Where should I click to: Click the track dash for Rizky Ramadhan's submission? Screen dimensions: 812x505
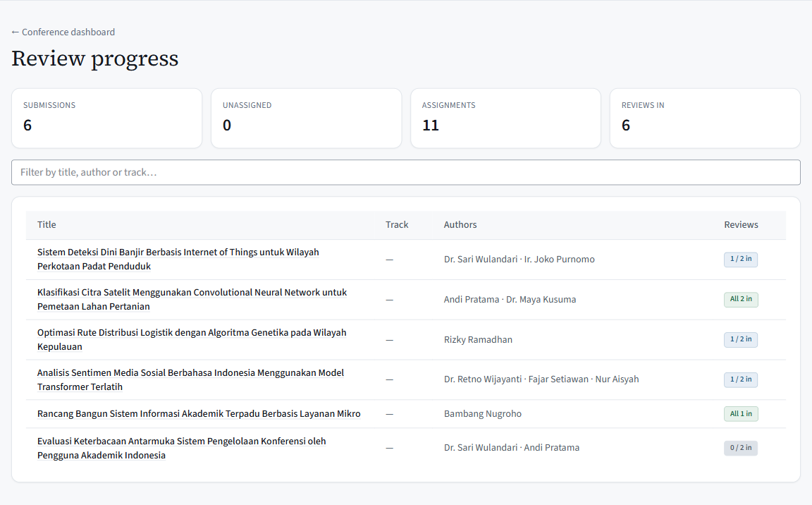tap(389, 340)
